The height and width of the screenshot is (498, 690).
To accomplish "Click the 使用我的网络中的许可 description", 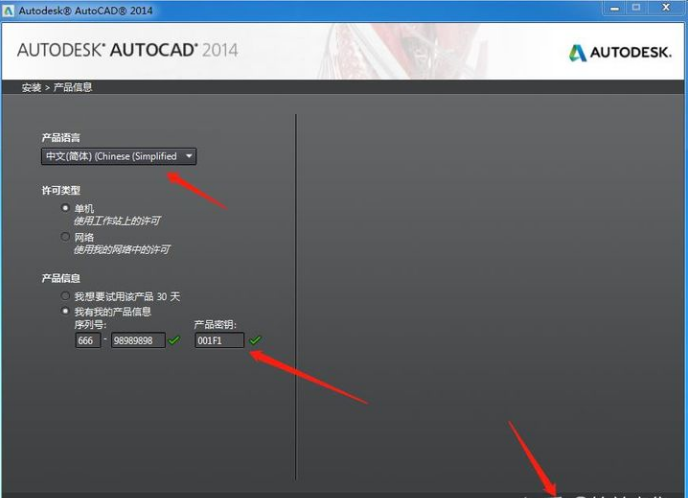I will pos(121,249).
